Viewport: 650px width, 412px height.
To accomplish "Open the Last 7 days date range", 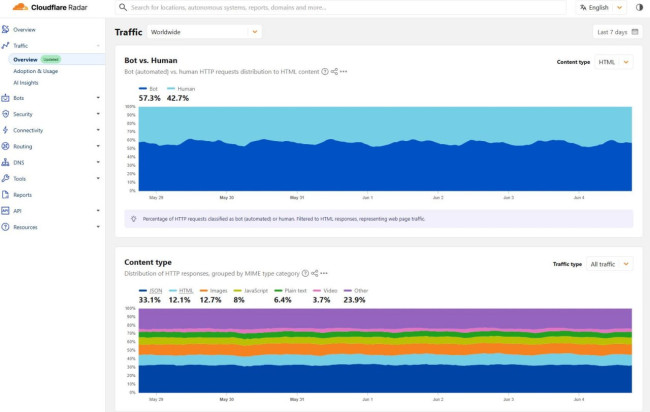I will [617, 32].
